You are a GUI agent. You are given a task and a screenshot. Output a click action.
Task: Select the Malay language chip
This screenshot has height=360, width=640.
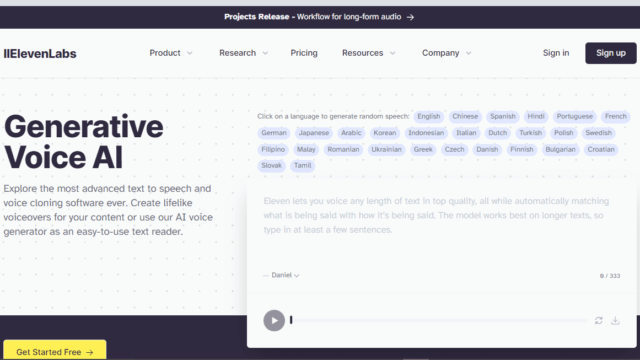click(x=306, y=149)
